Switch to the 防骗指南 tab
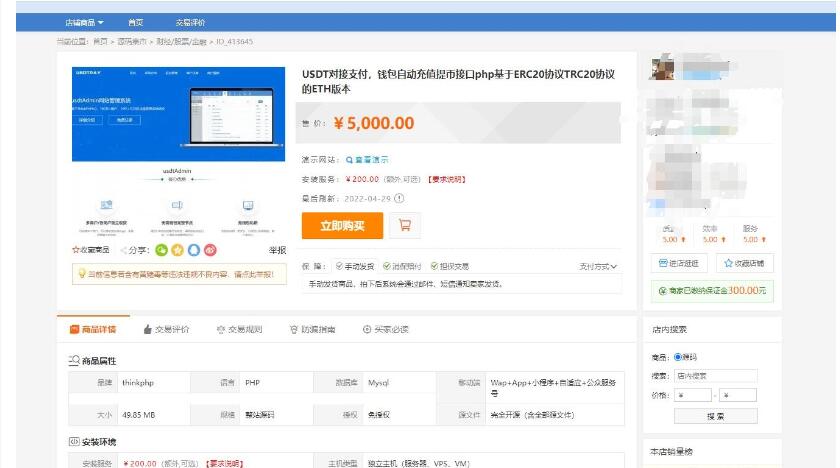 coord(312,329)
